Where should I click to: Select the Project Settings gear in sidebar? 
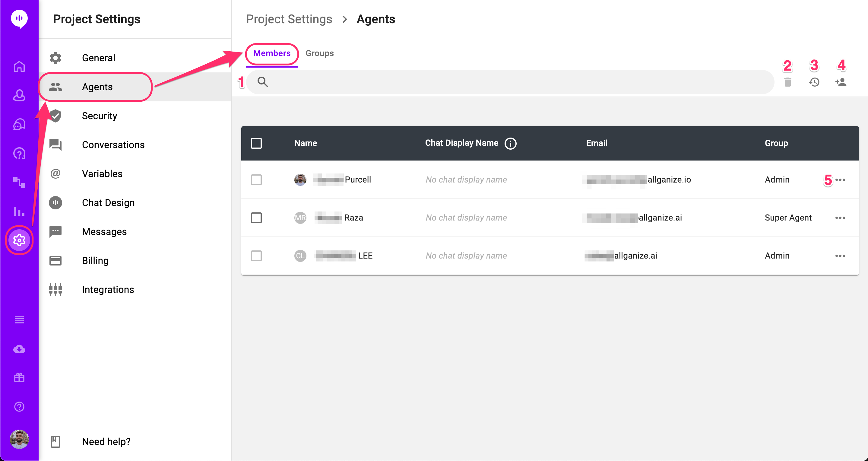coord(19,240)
